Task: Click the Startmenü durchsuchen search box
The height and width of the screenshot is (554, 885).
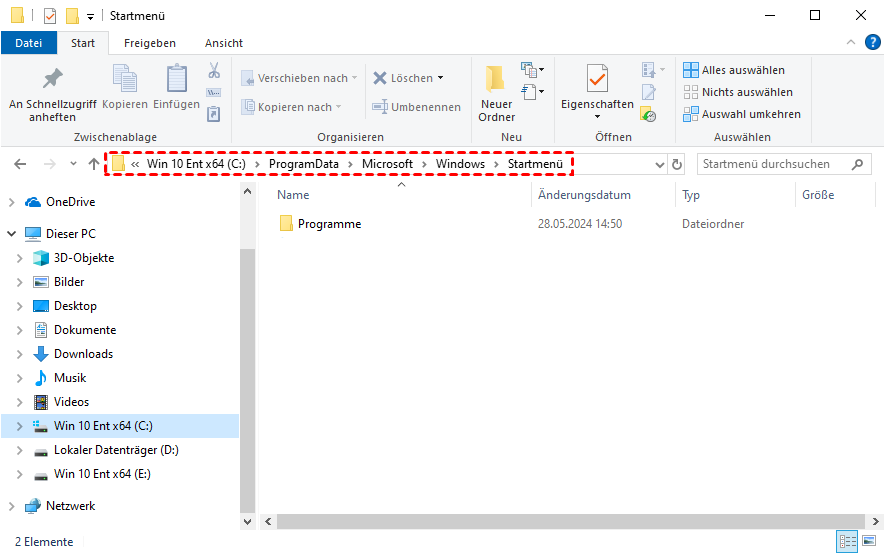Action: (783, 164)
